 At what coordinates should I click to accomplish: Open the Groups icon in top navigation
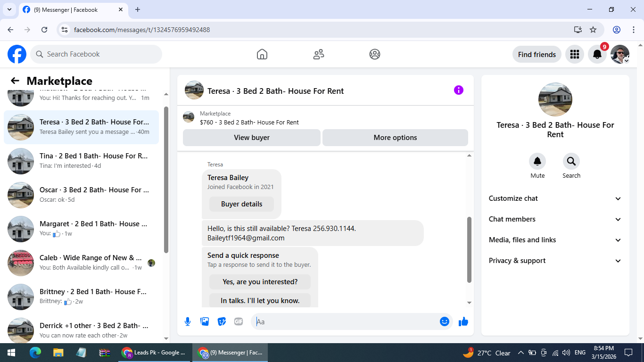point(375,54)
